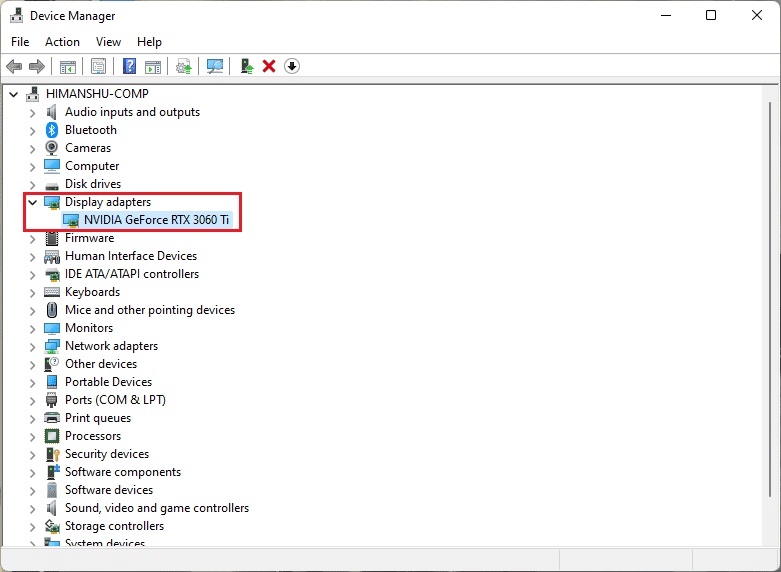The height and width of the screenshot is (572, 781).
Task: Select the Ports (COM & LPT) label
Action: click(116, 400)
